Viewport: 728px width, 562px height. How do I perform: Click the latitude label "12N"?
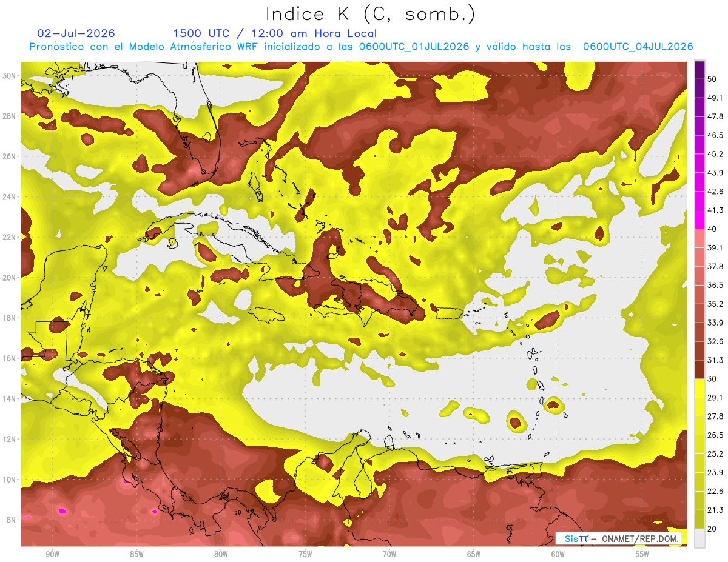(x=9, y=439)
